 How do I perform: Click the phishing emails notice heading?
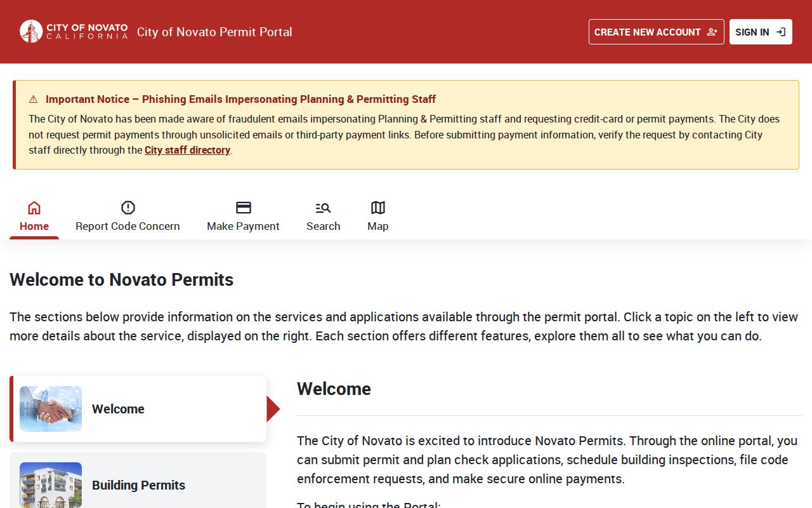[241, 99]
